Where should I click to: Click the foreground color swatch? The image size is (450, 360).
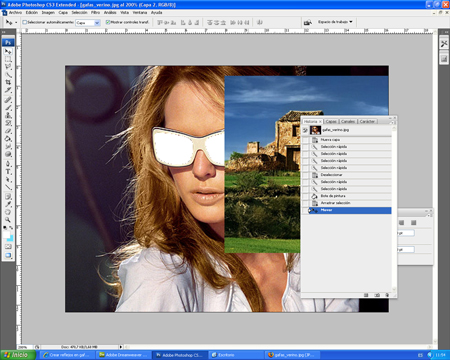pyautogui.click(x=6, y=235)
